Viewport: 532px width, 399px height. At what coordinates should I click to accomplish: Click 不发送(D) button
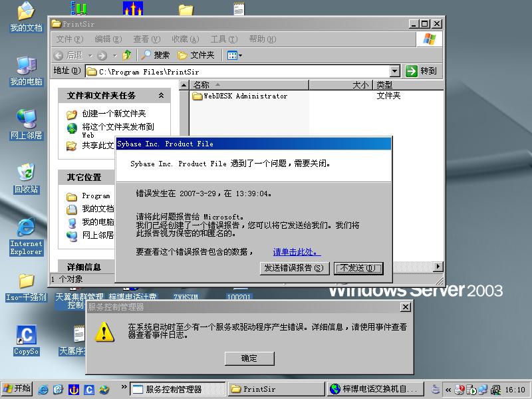point(358,268)
